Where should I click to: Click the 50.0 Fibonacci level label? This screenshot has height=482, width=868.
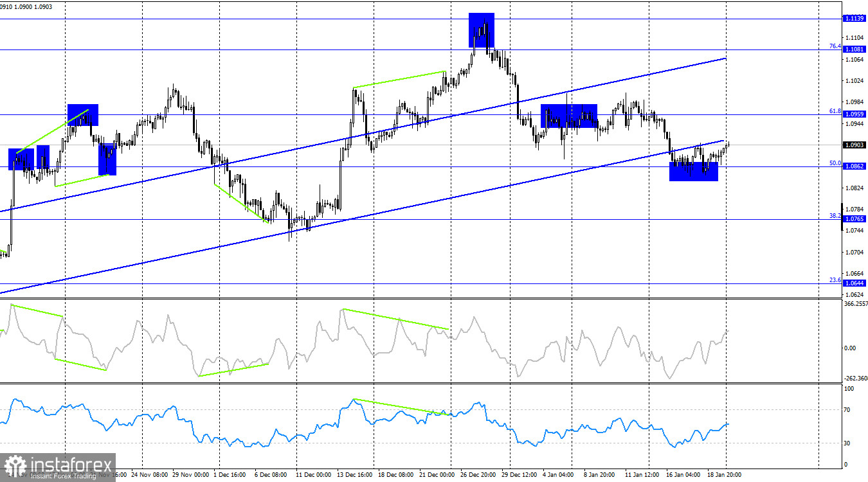click(x=835, y=163)
